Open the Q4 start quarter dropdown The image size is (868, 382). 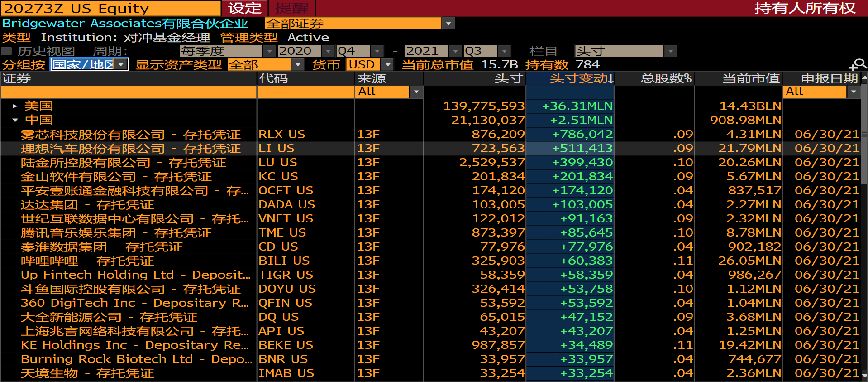point(377,51)
